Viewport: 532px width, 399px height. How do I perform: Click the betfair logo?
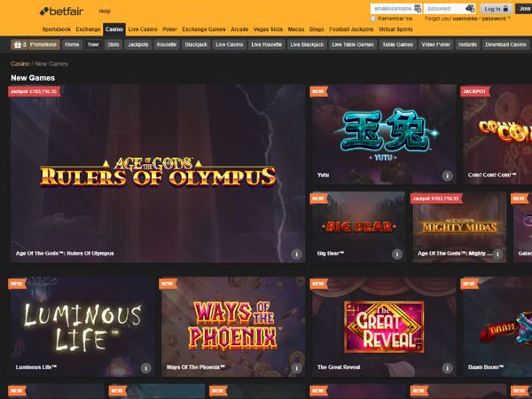62,11
